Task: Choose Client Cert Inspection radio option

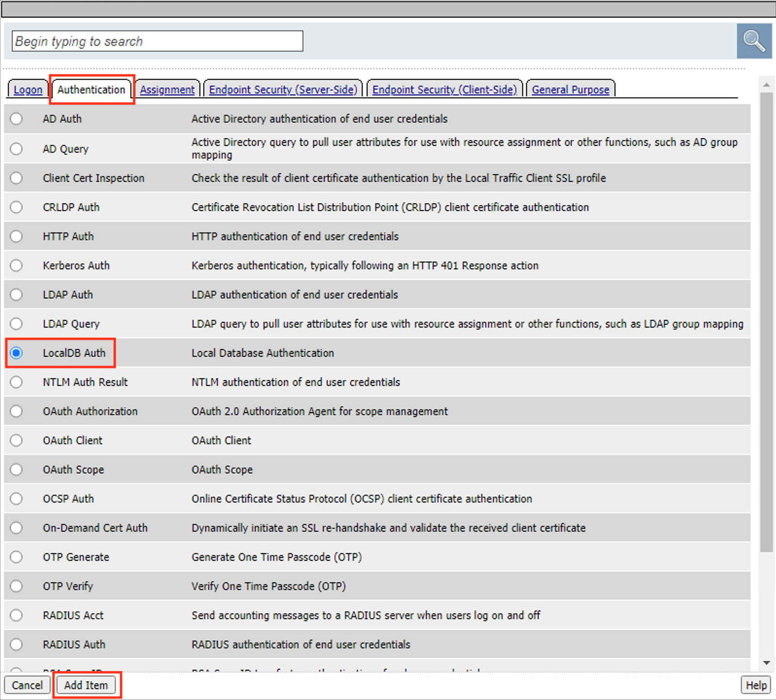Action: [17, 178]
